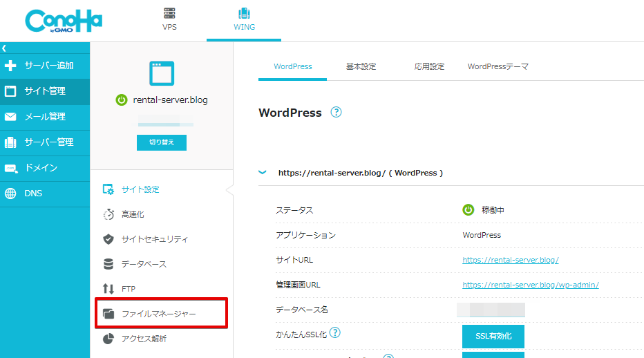
Task: Open サイト管理 in the sidebar
Action: (x=45, y=91)
